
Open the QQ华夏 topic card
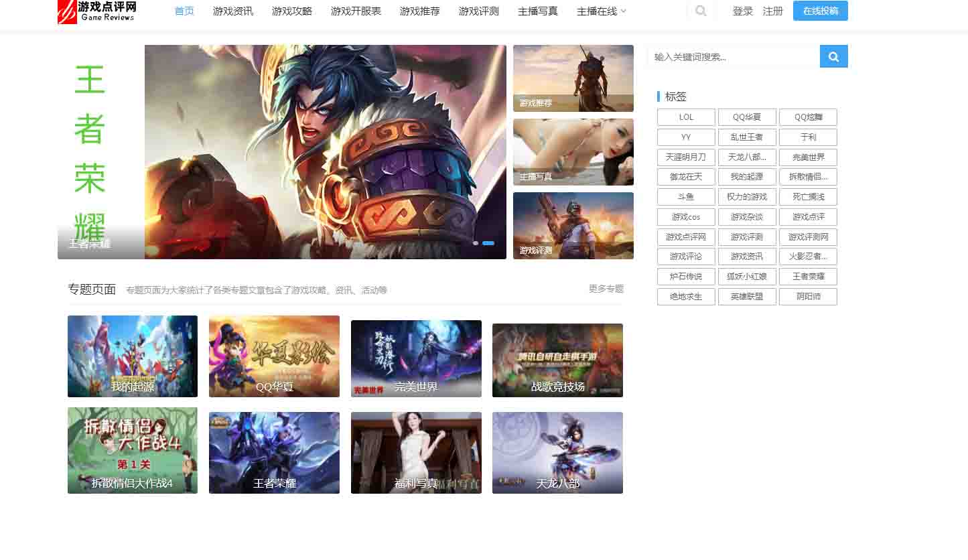click(274, 356)
